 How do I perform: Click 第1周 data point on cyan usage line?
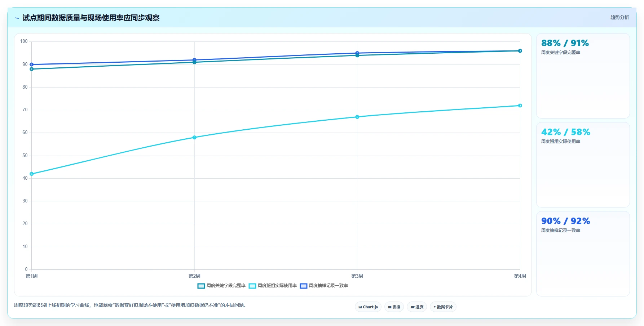(32, 174)
